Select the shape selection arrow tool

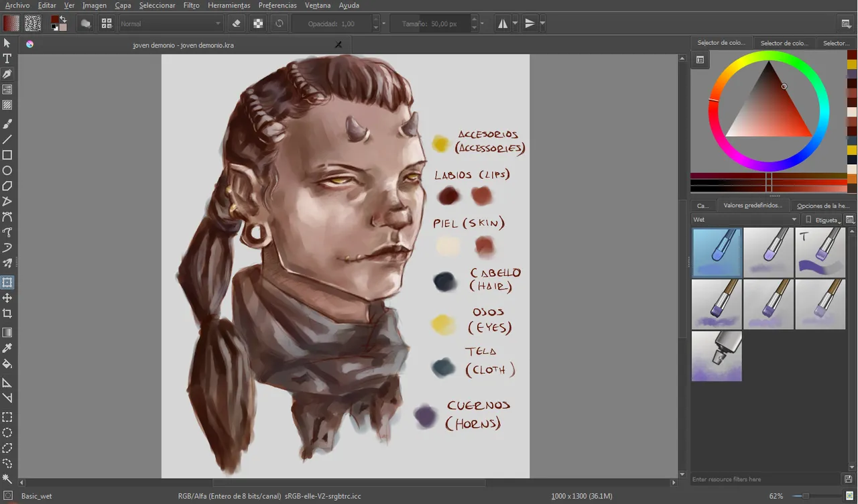point(7,43)
